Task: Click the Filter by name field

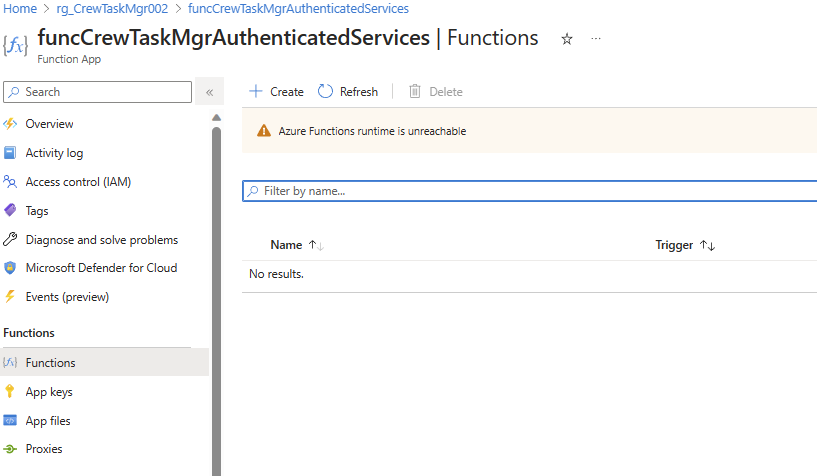Action: point(530,191)
